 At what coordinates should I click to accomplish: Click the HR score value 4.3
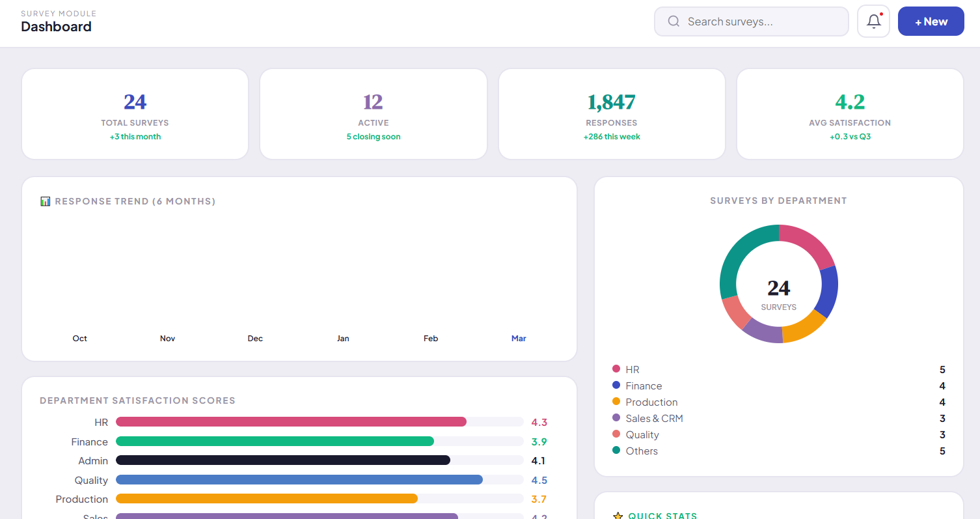pyautogui.click(x=539, y=422)
